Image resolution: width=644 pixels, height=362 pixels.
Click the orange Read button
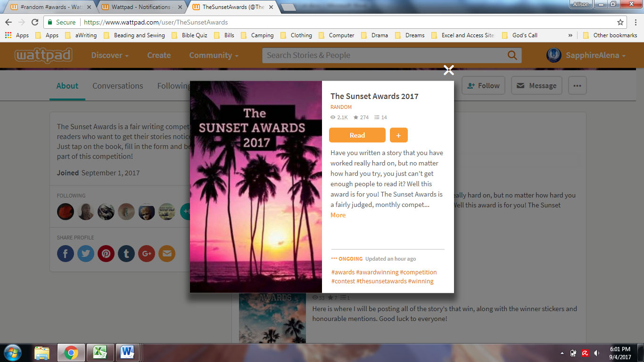coord(357,135)
